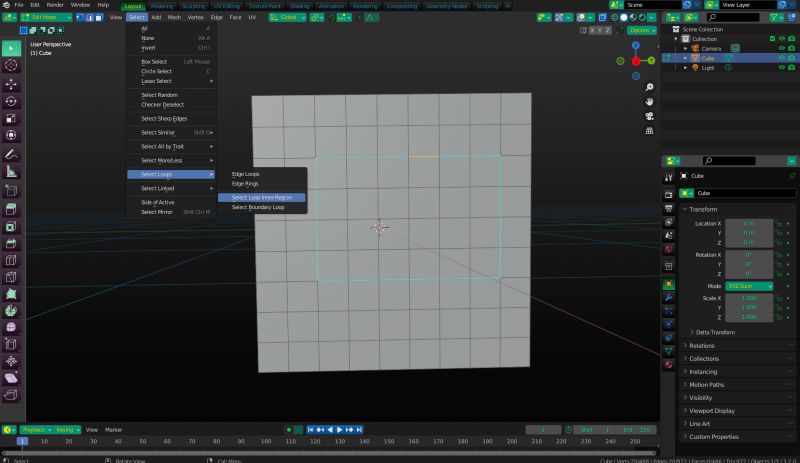The width and height of the screenshot is (800, 463).
Task: Click the Marker menu in timeline
Action: click(113, 430)
